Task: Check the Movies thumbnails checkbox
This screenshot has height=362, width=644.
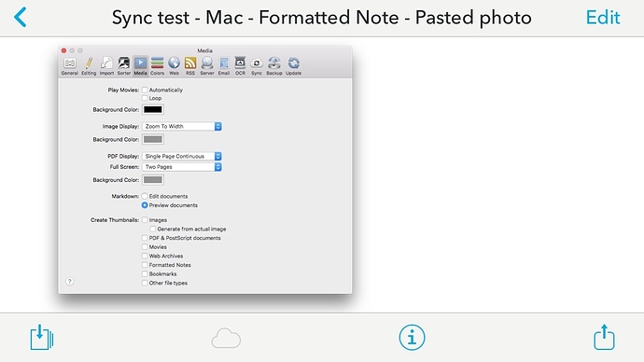Action: coord(145,247)
